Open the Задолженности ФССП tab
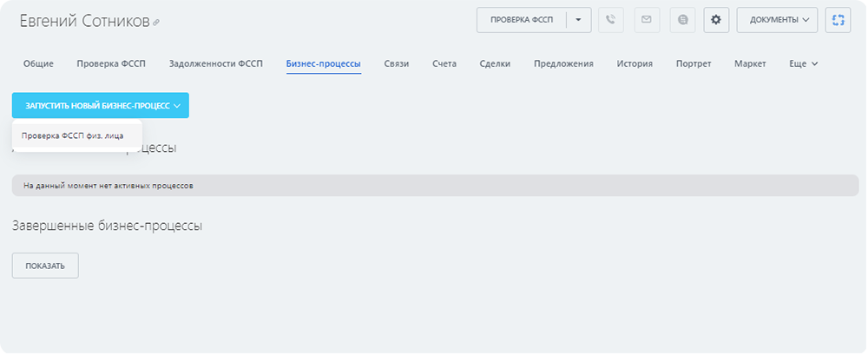 coord(217,63)
